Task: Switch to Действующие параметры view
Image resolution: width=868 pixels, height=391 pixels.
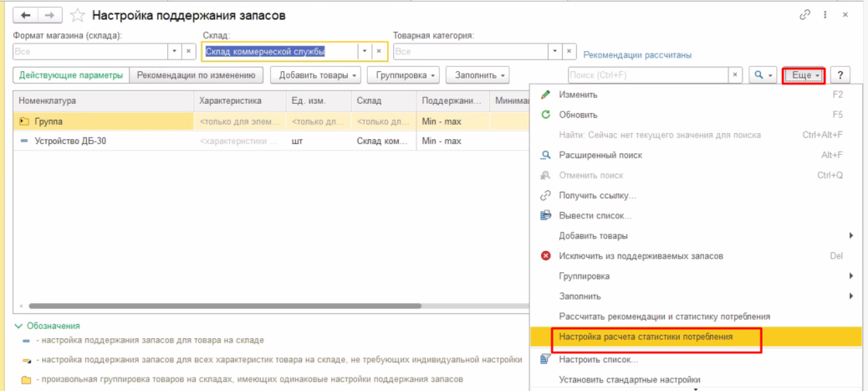Action: [x=71, y=75]
